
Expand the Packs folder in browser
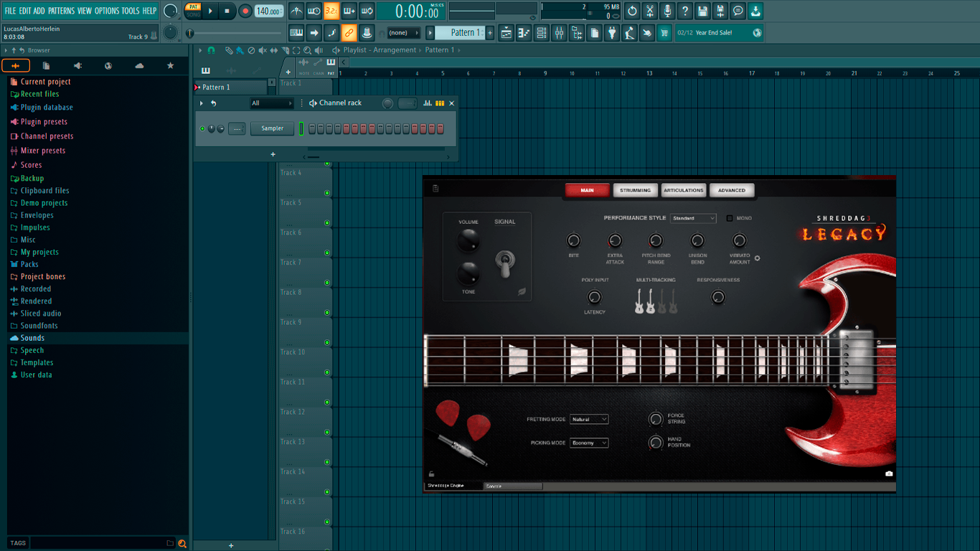[29, 264]
